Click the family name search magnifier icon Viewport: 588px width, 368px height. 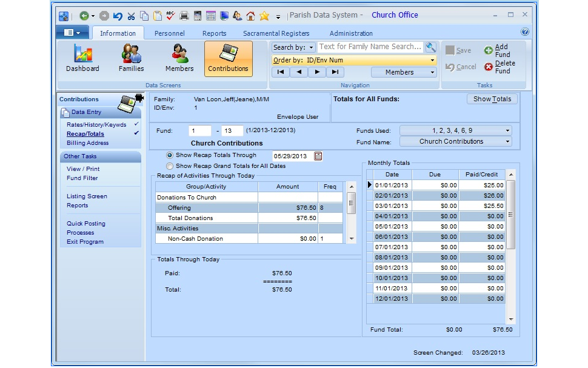point(430,47)
